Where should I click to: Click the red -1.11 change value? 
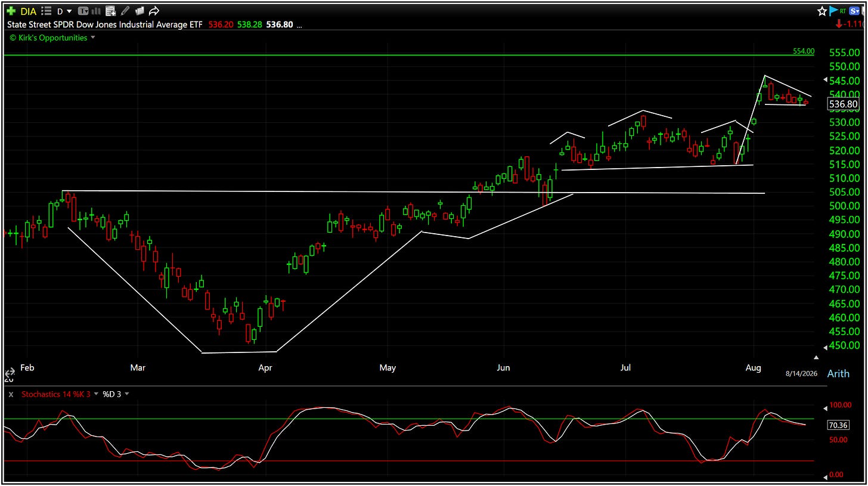[x=851, y=24]
